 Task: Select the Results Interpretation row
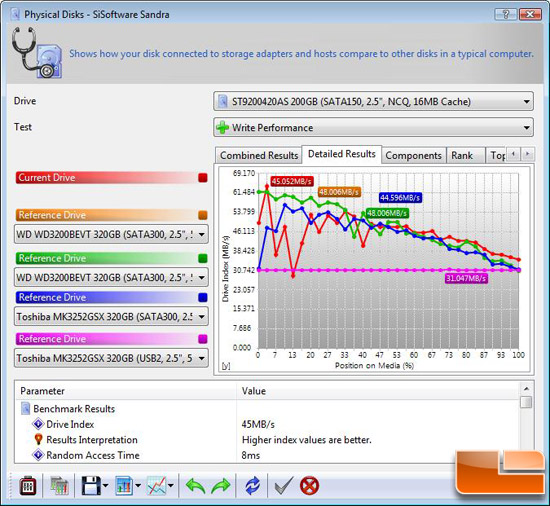point(267,440)
